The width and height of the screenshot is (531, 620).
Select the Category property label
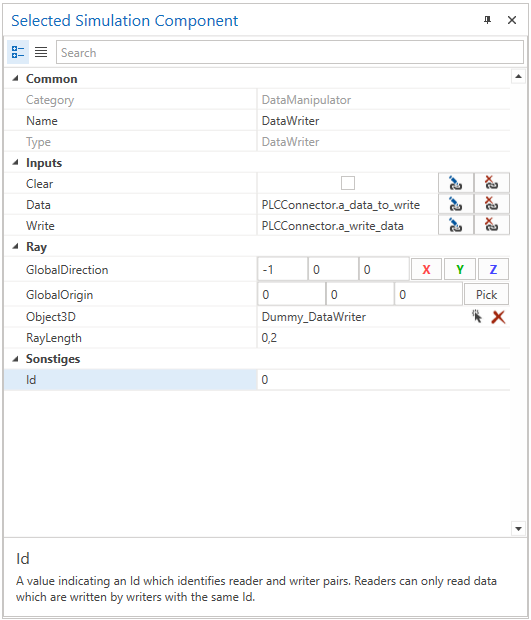point(50,100)
